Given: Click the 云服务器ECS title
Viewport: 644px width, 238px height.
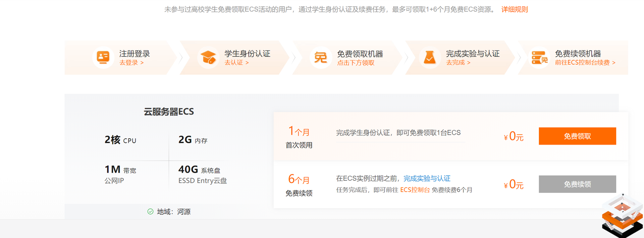Looking at the screenshot, I should 169,111.
